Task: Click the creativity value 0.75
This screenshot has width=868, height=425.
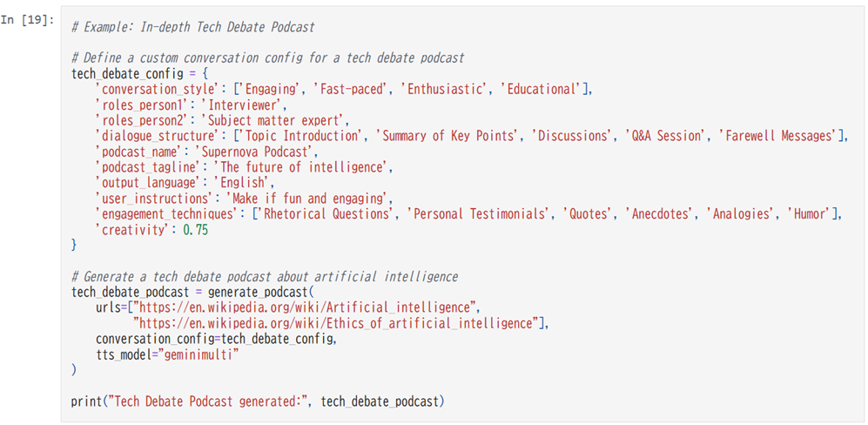Action: pyautogui.click(x=195, y=229)
